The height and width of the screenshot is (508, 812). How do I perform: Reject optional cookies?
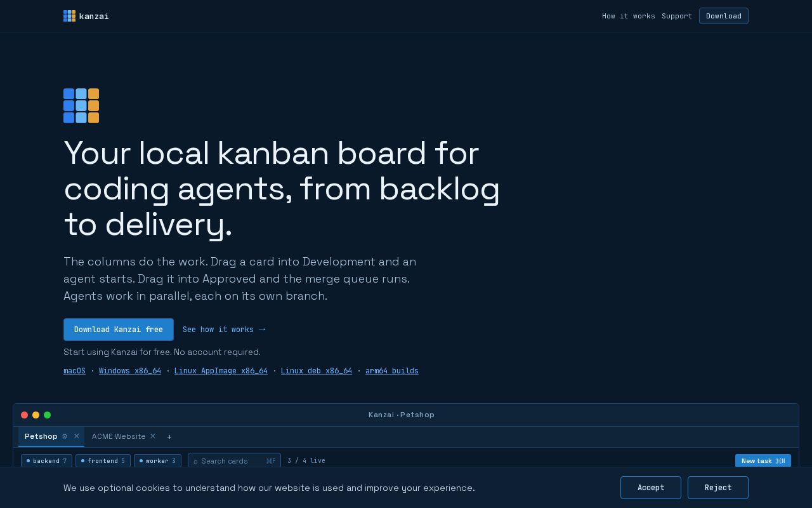pyautogui.click(x=718, y=488)
